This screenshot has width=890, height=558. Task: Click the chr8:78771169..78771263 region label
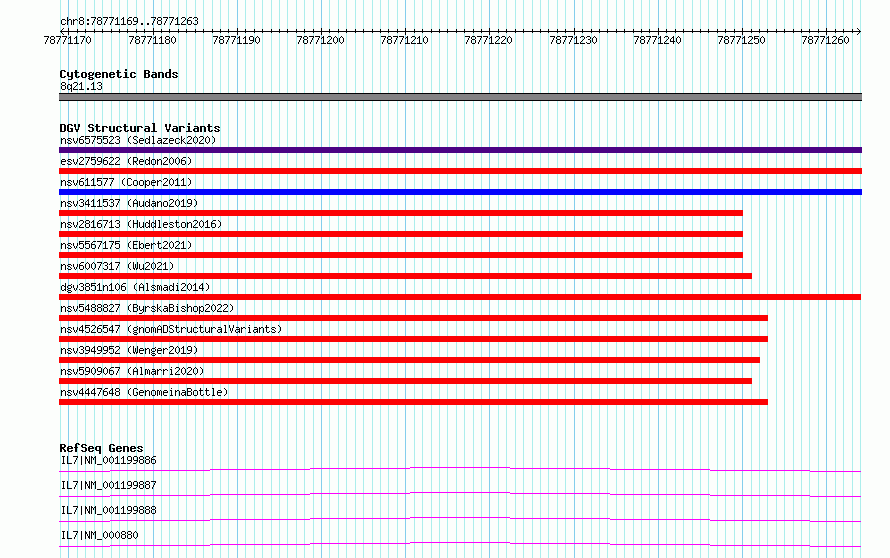click(x=129, y=21)
